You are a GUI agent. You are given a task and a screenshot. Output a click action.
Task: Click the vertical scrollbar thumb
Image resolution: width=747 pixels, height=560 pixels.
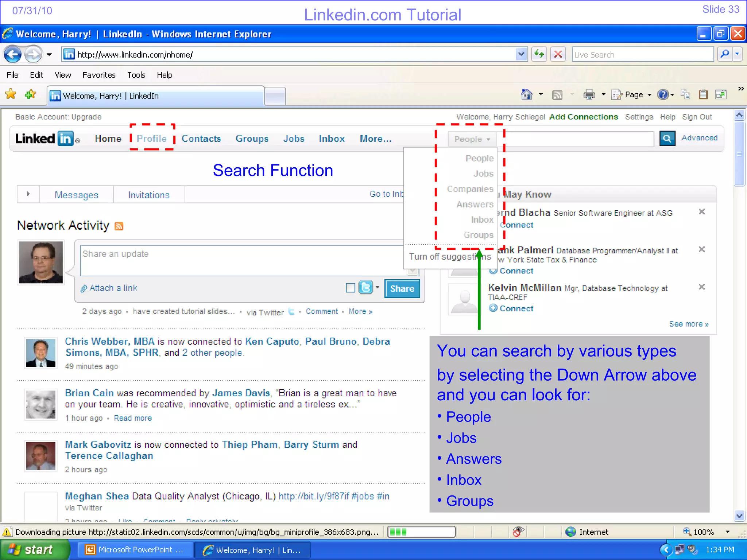(x=739, y=153)
